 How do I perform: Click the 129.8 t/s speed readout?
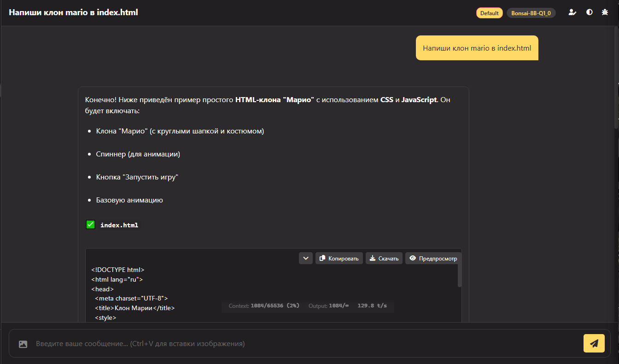[x=372, y=306]
